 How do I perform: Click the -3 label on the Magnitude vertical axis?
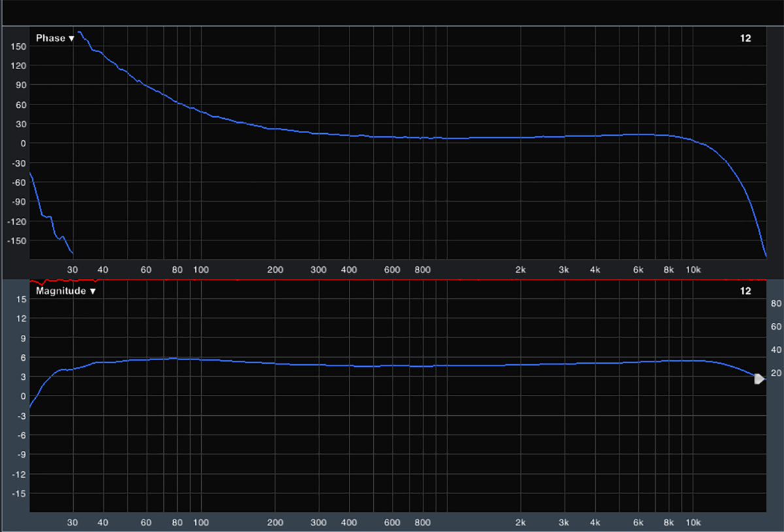(21, 416)
